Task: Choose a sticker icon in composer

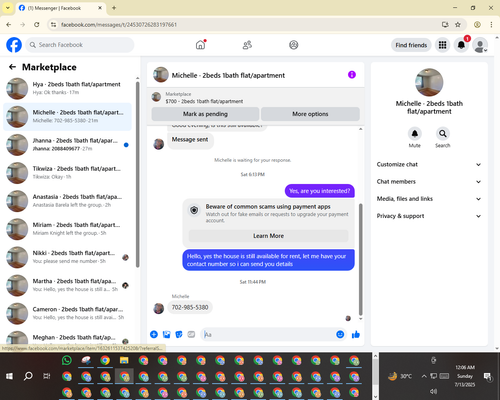Action: coord(179,334)
